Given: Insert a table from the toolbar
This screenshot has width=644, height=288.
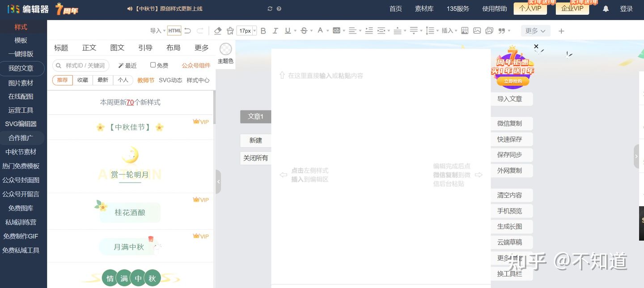Looking at the screenshot, I should pyautogui.click(x=464, y=30).
